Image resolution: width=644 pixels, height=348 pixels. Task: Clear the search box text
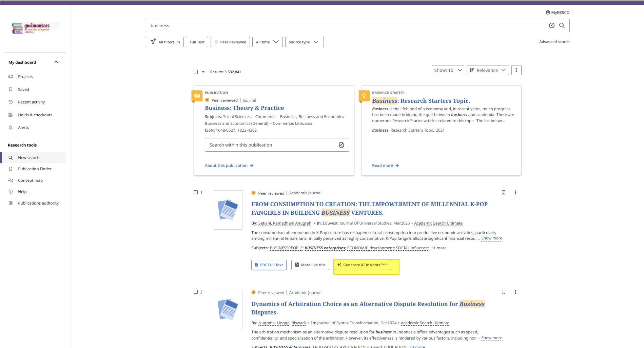[x=552, y=25]
